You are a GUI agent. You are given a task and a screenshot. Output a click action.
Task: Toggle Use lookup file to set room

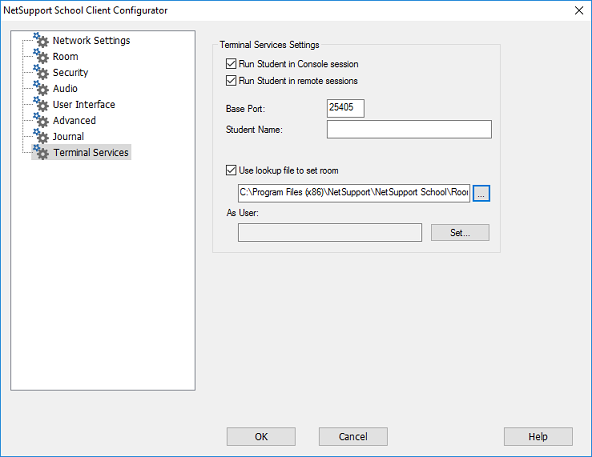(x=231, y=170)
